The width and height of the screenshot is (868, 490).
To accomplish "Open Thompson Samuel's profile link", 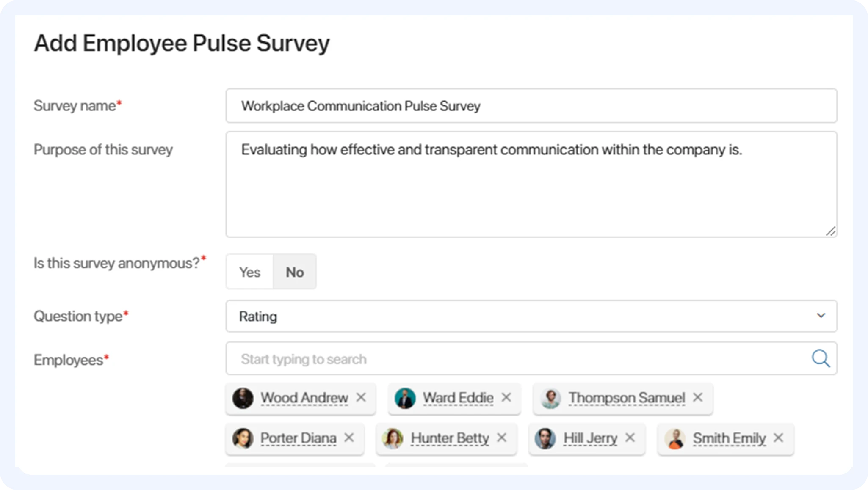I will pos(627,398).
